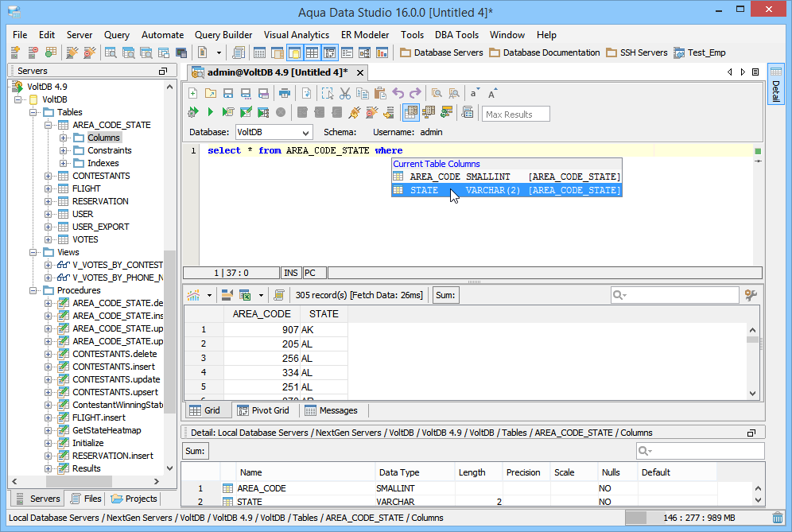Click the scissors Cut icon
The image size is (792, 532).
tap(344, 93)
